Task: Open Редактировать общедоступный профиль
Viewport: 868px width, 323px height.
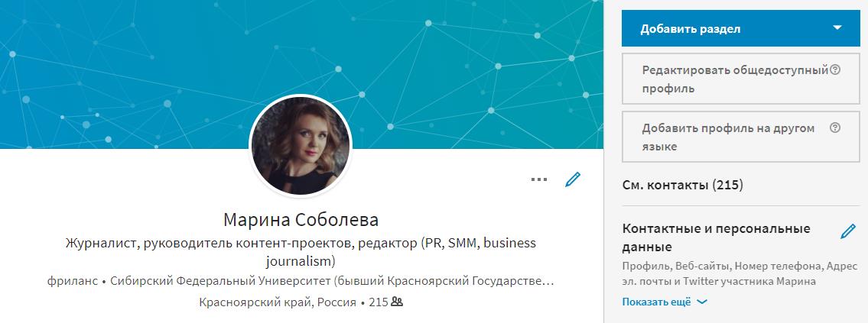Action: [741, 79]
